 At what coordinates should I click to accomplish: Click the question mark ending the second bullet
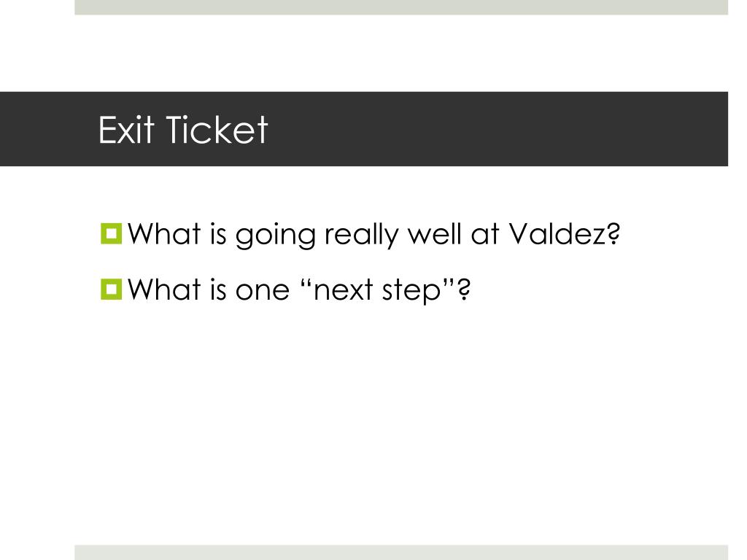click(x=462, y=291)
